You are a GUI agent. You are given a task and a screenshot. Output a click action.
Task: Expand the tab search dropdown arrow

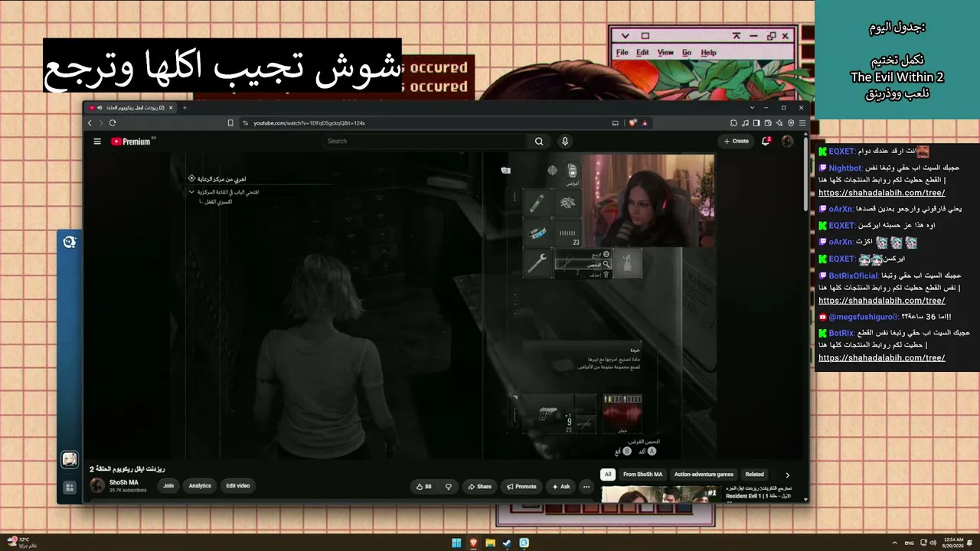[752, 108]
